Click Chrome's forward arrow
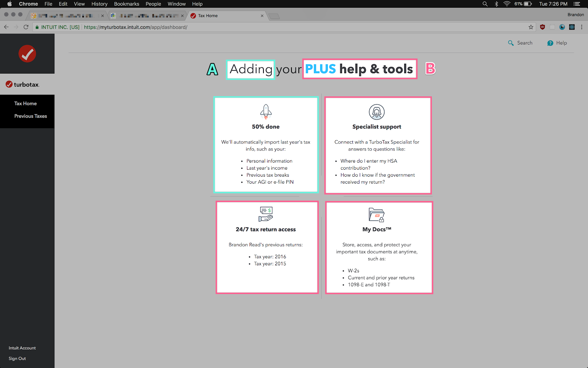 (x=16, y=27)
